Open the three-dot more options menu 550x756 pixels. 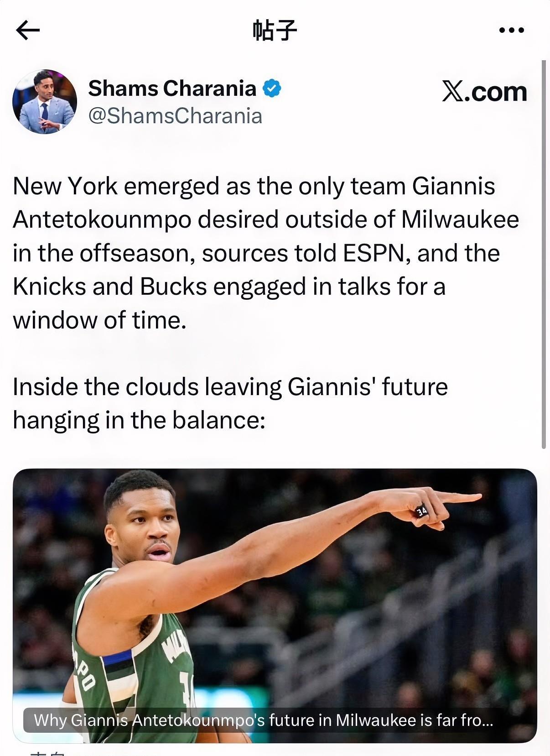click(512, 31)
